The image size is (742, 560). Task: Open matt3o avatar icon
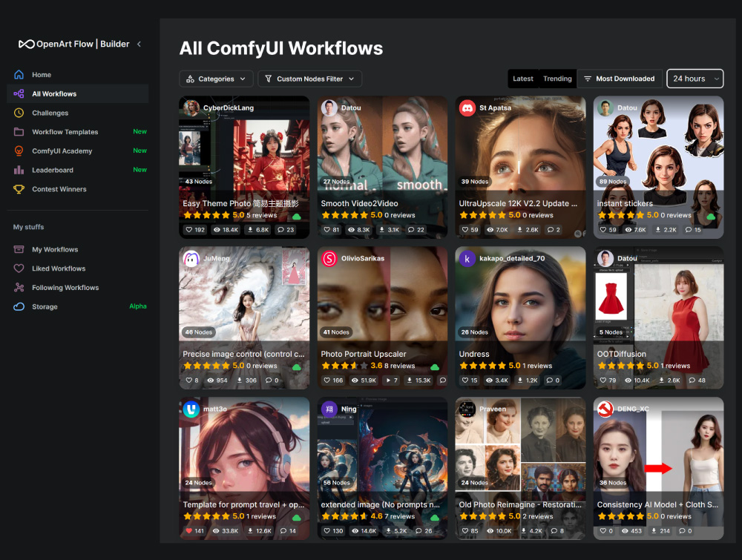pyautogui.click(x=191, y=409)
